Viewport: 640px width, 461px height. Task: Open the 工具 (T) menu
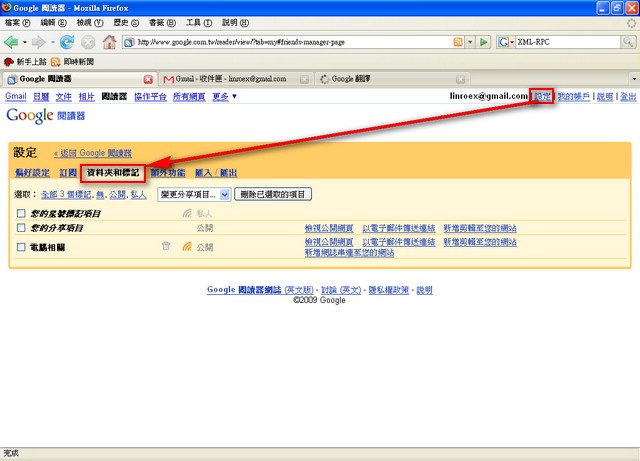tap(199, 23)
